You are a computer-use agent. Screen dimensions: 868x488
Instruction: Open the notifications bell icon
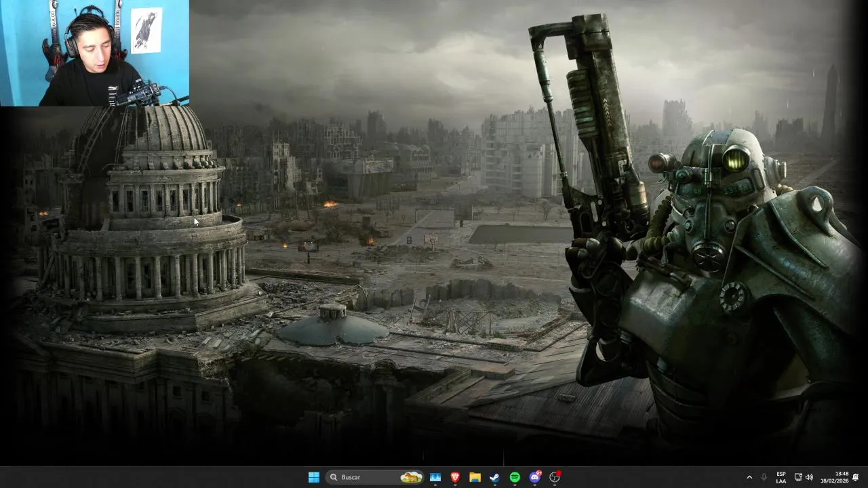click(x=856, y=477)
